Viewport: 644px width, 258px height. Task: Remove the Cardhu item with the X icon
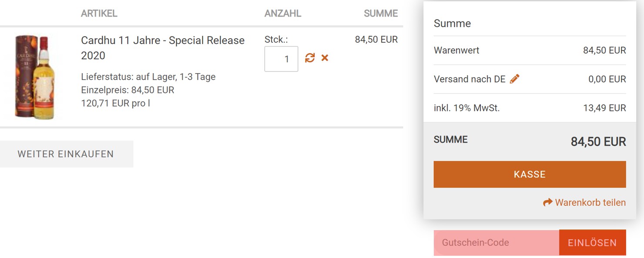point(325,58)
